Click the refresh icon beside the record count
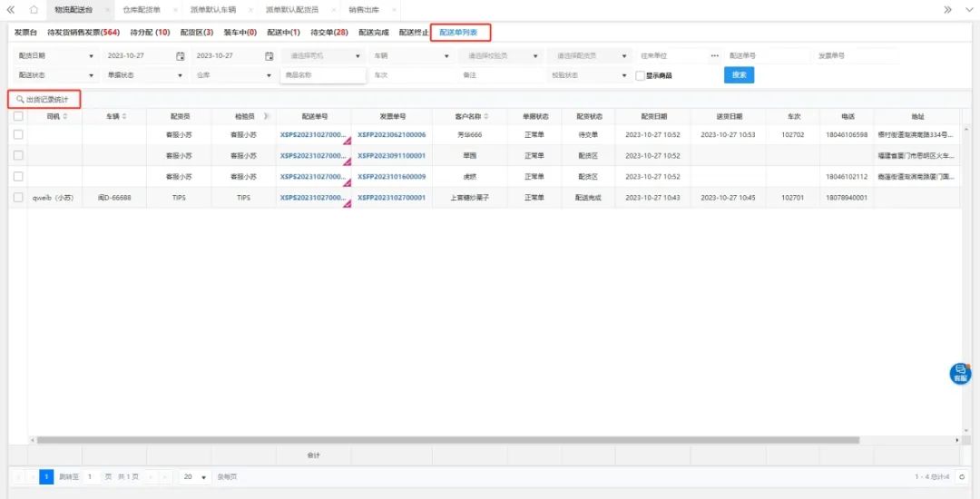The width and height of the screenshot is (980, 499). [962, 476]
